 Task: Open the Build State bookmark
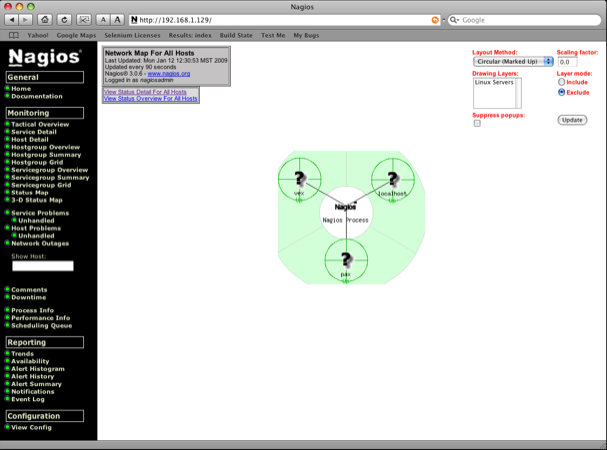pos(236,36)
